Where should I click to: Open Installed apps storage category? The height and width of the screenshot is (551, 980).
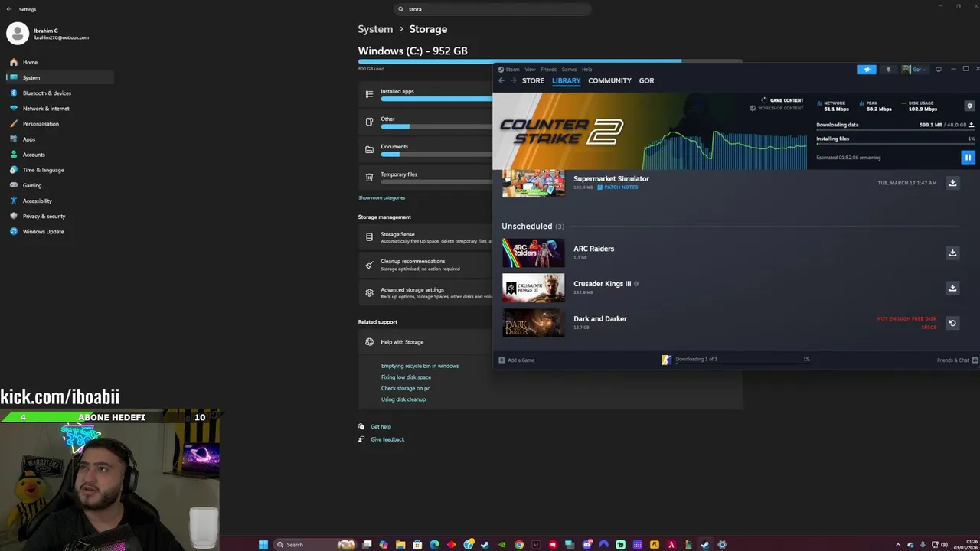coord(426,94)
